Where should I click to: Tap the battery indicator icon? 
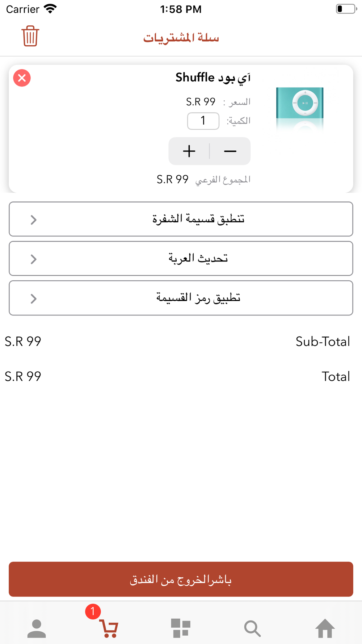click(x=346, y=9)
